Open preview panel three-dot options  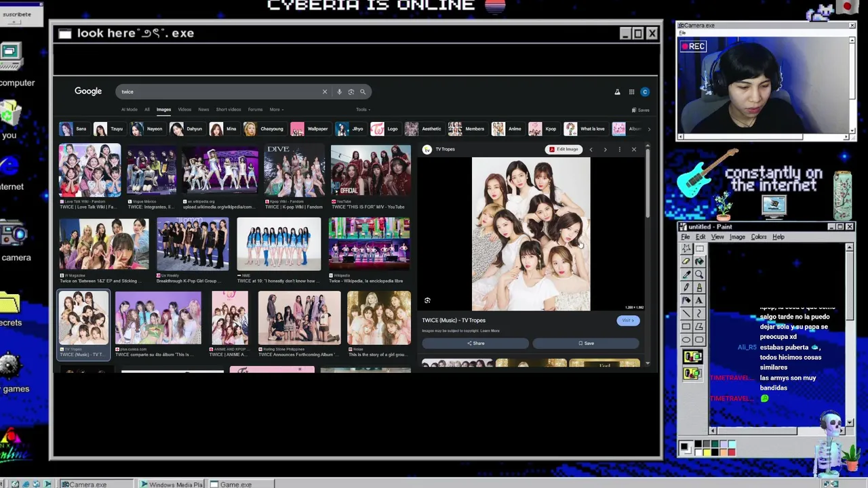619,149
